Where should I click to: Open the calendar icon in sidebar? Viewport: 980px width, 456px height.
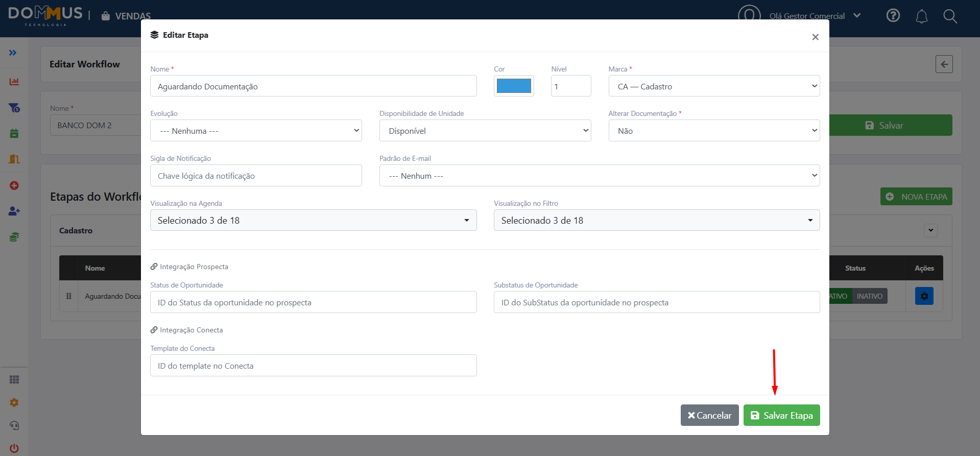click(14, 133)
